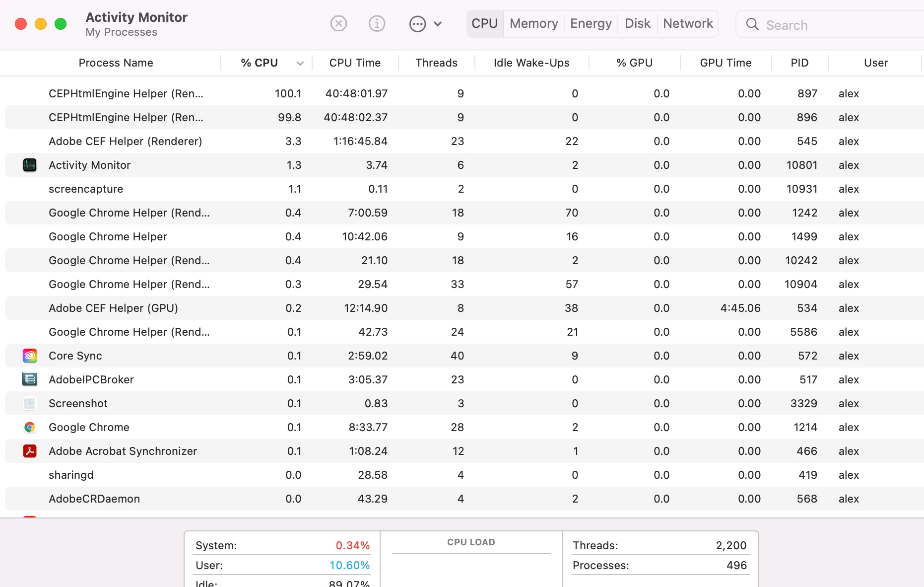Select Google Chrome Helper row PID 1499
Image resolution: width=924 pixels, height=587 pixels.
(x=464, y=236)
